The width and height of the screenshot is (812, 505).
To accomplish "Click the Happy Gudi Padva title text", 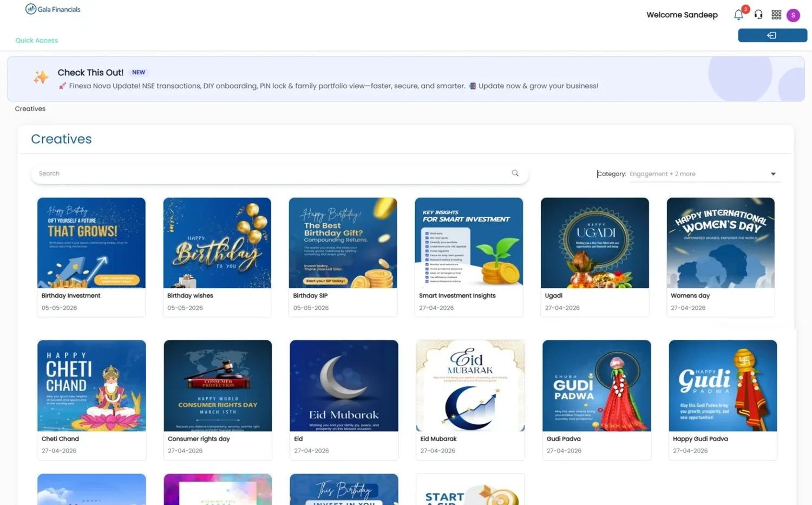I will [700, 439].
